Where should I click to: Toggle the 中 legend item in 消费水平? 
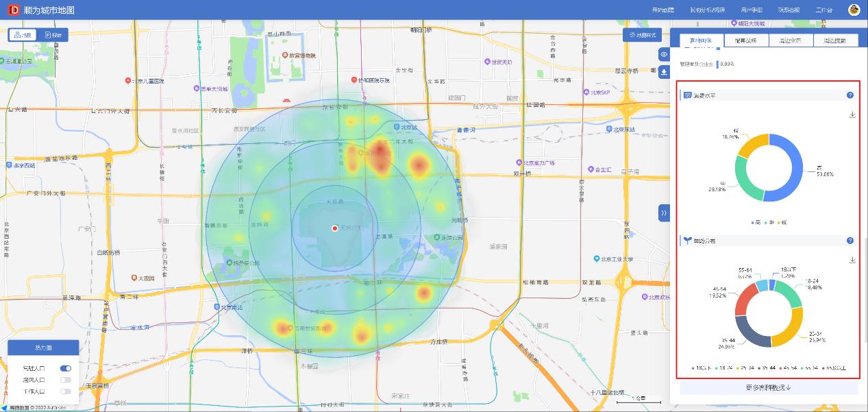[769, 223]
